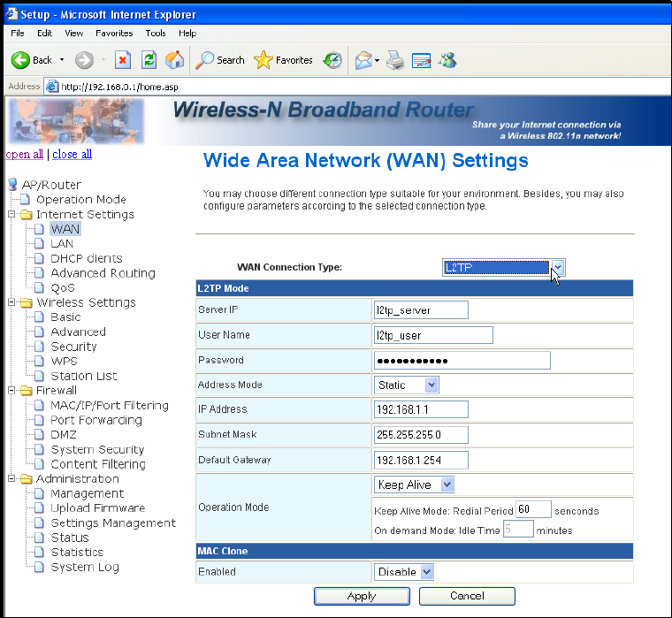Open the Help menu
The image size is (672, 618).
click(187, 33)
